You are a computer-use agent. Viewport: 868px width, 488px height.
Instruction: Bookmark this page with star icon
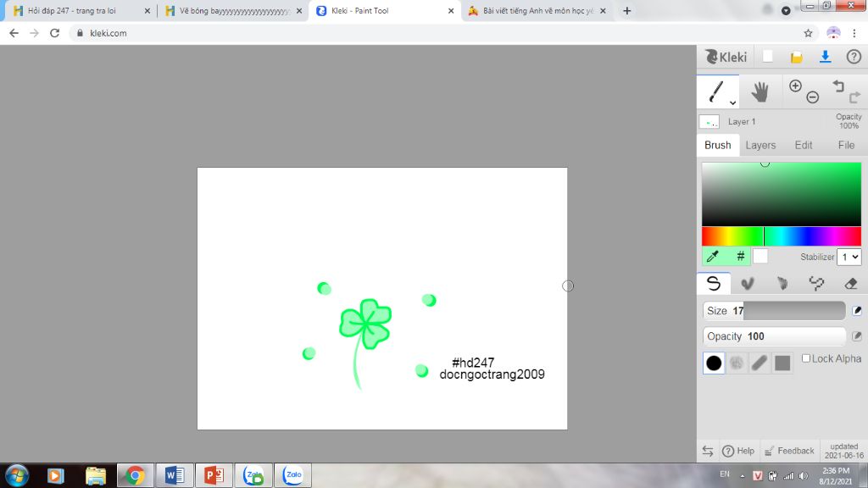[808, 33]
